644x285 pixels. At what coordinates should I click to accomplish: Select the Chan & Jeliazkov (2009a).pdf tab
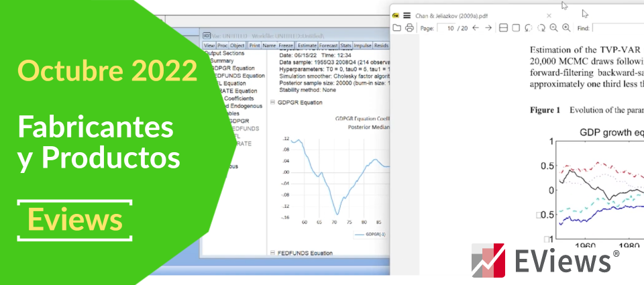pos(451,16)
